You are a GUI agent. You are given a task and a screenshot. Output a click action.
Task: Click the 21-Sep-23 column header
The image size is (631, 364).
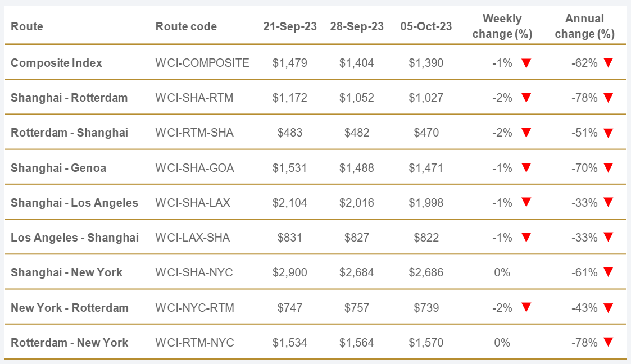tap(290, 26)
